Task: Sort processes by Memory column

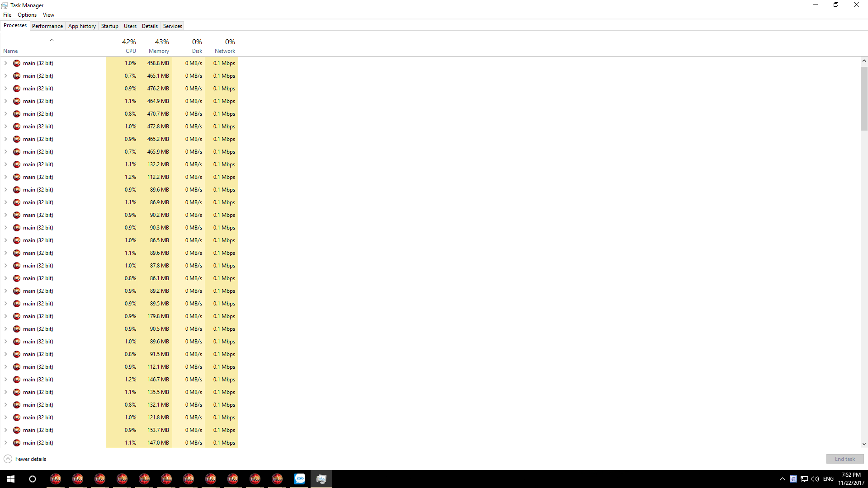Action: click(156, 46)
